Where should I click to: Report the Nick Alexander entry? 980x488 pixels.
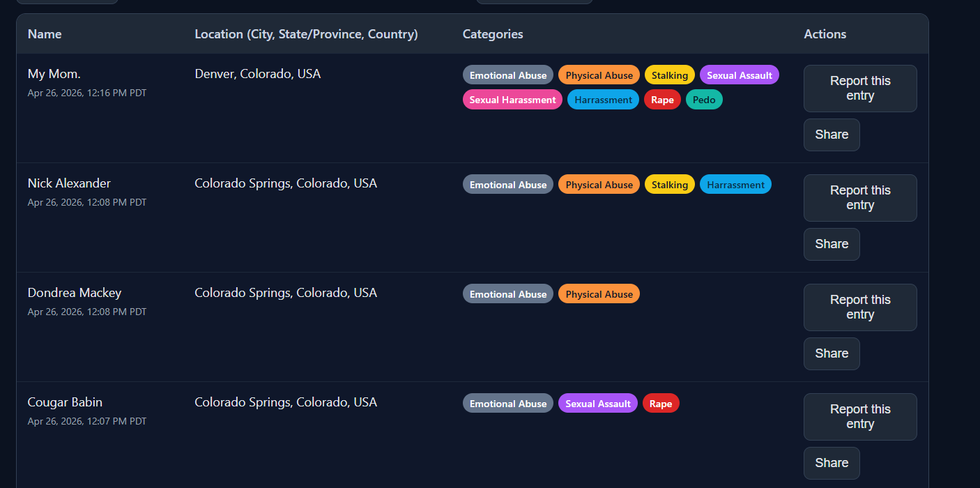860,198
